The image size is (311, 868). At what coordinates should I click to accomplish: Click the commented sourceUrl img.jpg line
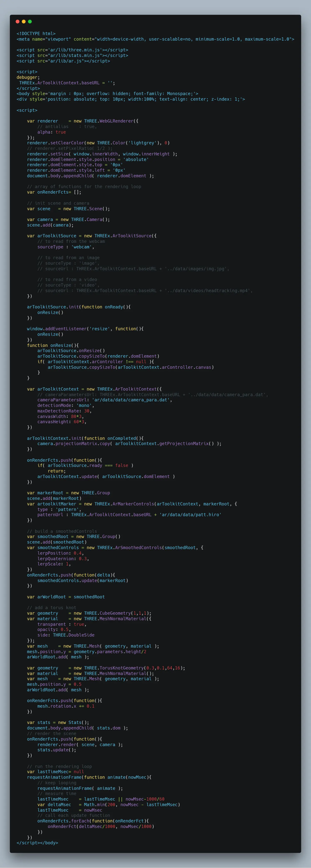point(134,269)
